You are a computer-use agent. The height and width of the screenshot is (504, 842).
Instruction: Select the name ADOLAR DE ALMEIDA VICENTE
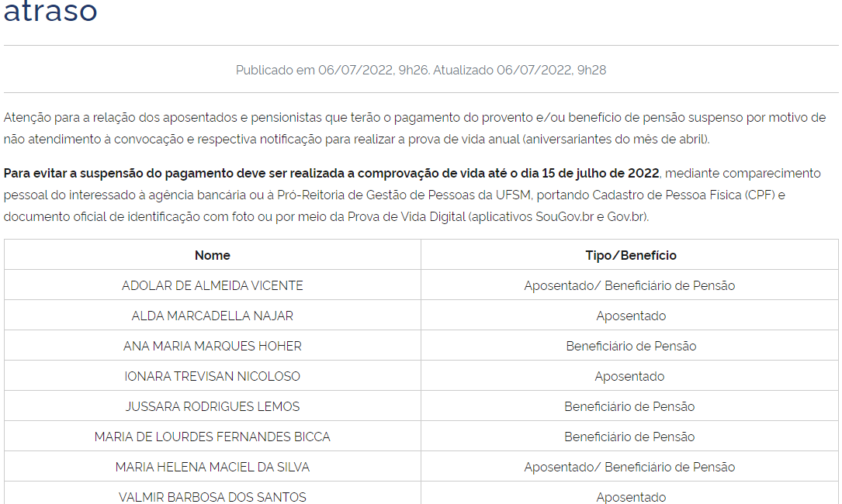(x=212, y=285)
